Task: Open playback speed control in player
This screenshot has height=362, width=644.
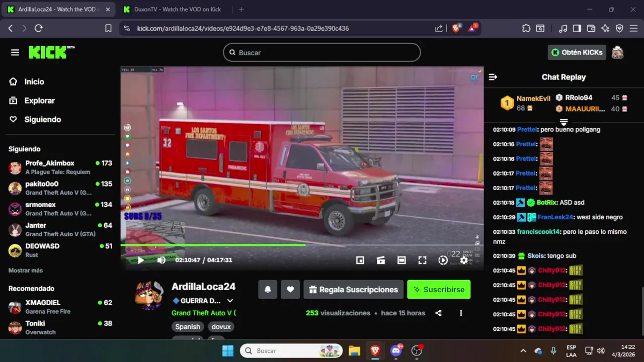Action: (443, 260)
